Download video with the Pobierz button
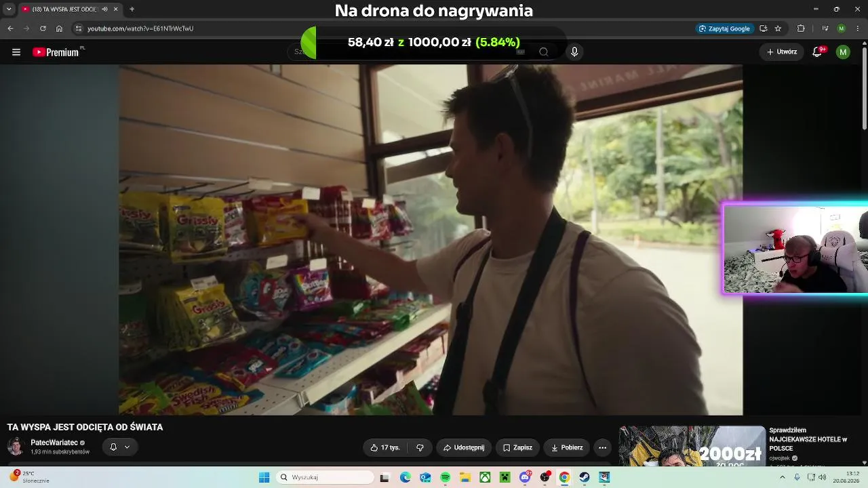868x488 pixels. [x=567, y=447]
